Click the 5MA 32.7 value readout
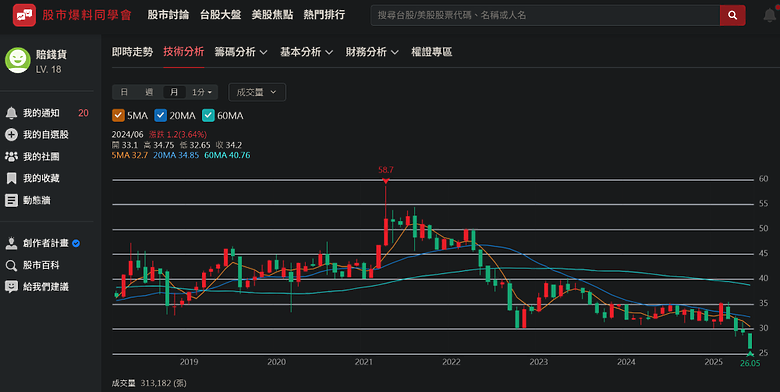This screenshot has height=392, width=780. (130, 155)
